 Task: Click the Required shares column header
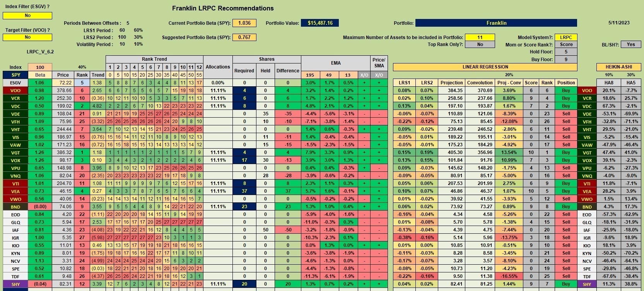(244, 71)
